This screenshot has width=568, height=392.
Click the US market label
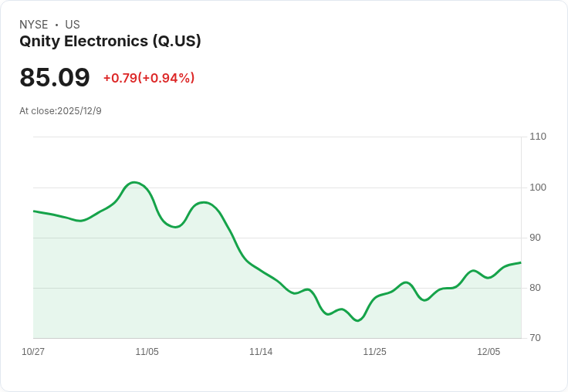[73, 24]
